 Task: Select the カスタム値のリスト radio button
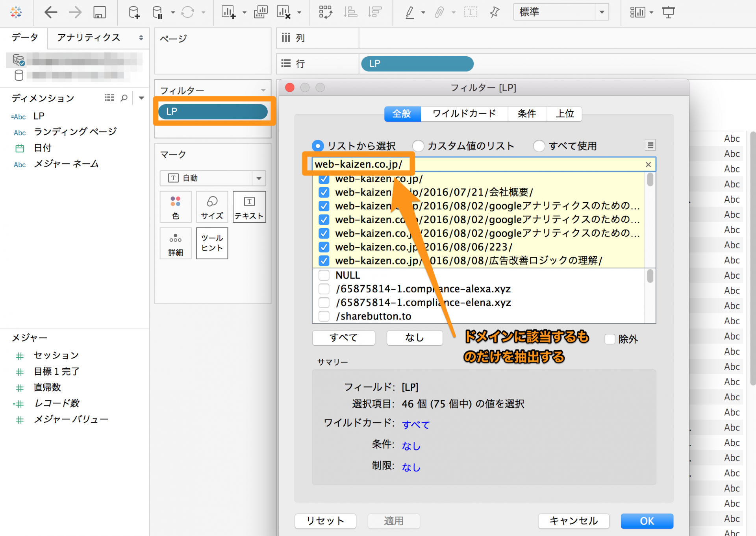[418, 146]
